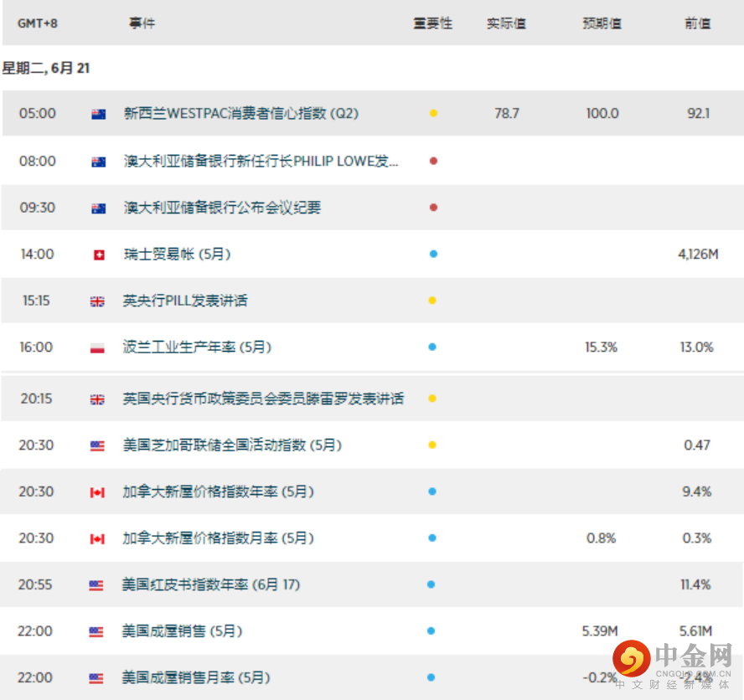744x700 pixels.
Task: Click blue dot for 美国成屋销售月率
Action: (x=431, y=677)
